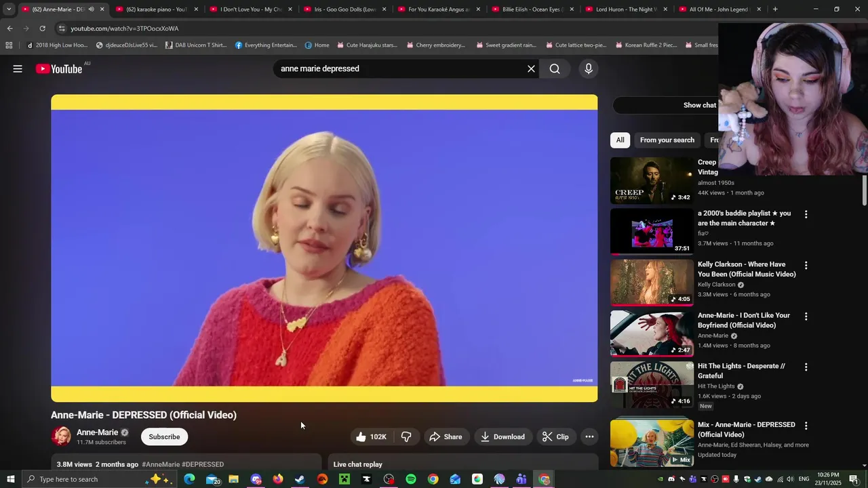The width and height of the screenshot is (868, 488).
Task: Open options for Mix Anne-Marie DEPRESSED
Action: click(806, 426)
